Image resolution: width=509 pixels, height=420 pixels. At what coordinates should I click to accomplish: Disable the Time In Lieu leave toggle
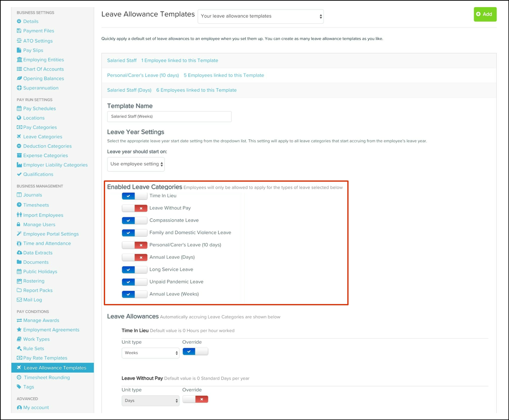(134, 196)
